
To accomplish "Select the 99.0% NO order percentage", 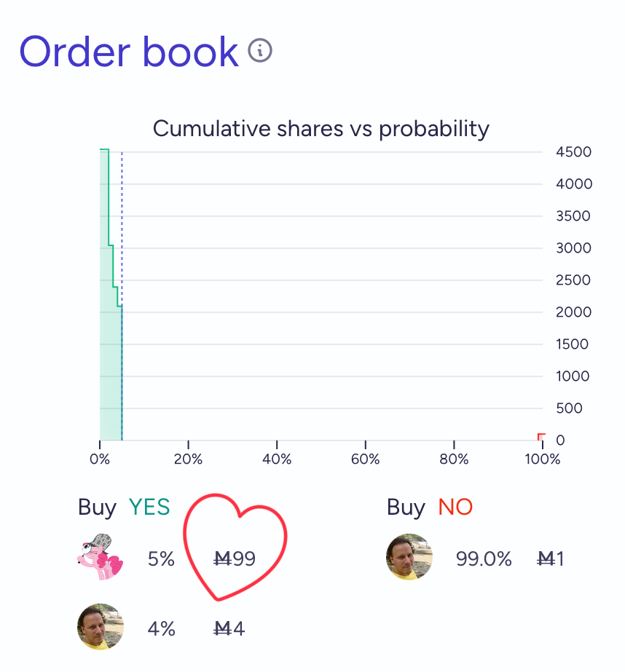I will (484, 559).
